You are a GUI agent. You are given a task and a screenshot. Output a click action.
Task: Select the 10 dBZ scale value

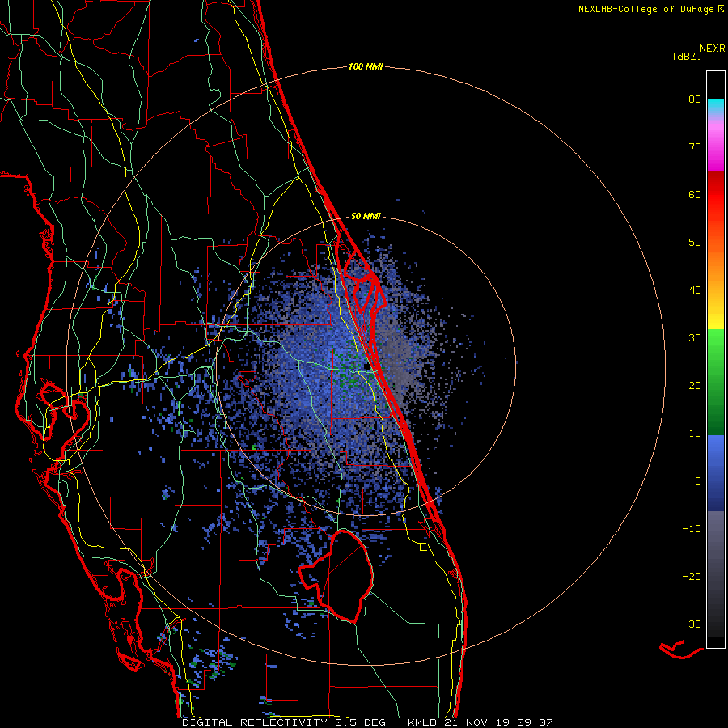(x=695, y=434)
